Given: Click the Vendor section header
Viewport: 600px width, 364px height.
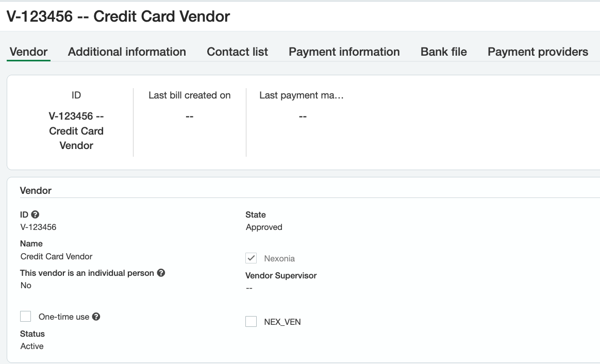Looking at the screenshot, I should [x=36, y=191].
